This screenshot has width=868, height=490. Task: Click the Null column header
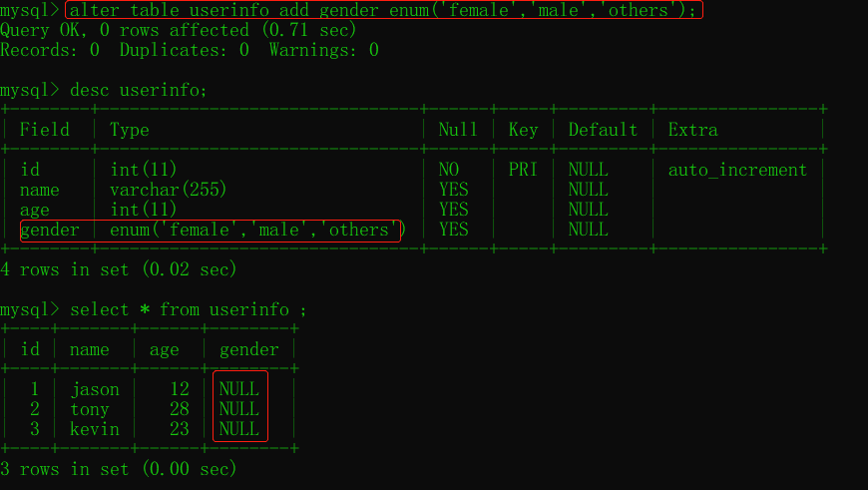click(x=458, y=130)
